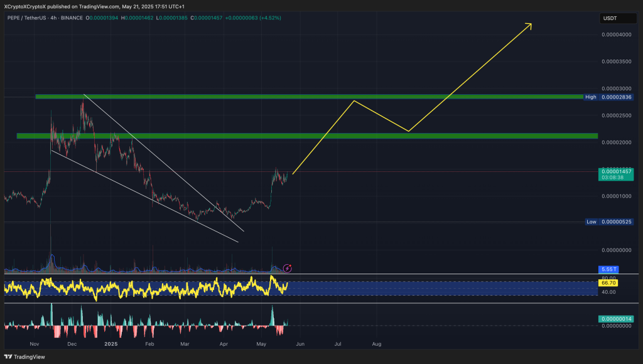Click the blue 5.55T volume label
Image resolution: width=643 pixels, height=364 pixels.
[x=609, y=269]
